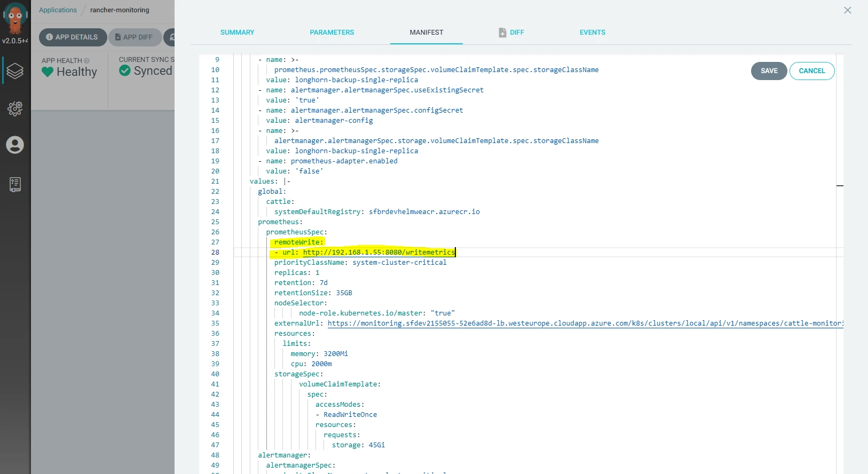Click the DIFF tab file icon
This screenshot has height=474, width=868.
coord(502,33)
